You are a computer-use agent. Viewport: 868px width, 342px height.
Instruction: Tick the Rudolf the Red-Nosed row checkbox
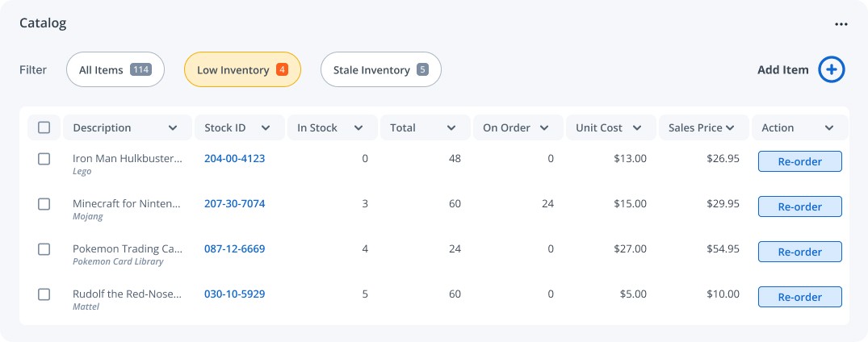tap(44, 294)
